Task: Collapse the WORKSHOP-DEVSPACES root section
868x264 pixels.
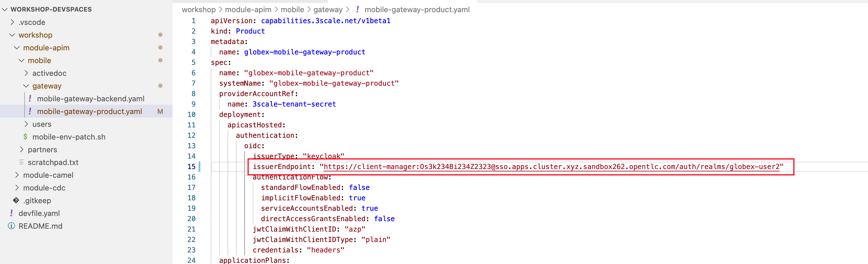Action: (5, 10)
